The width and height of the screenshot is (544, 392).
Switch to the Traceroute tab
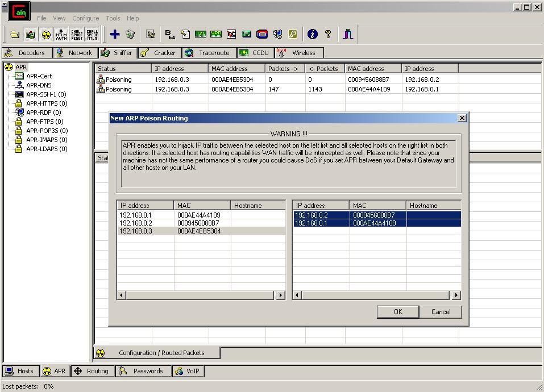click(209, 53)
